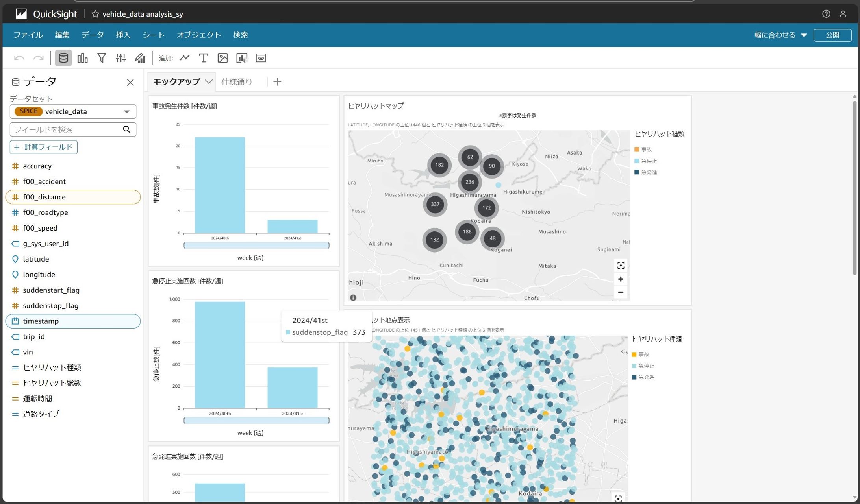This screenshot has width=860, height=504.
Task: Switch to the 仕様通り sheet tab
Action: (237, 82)
